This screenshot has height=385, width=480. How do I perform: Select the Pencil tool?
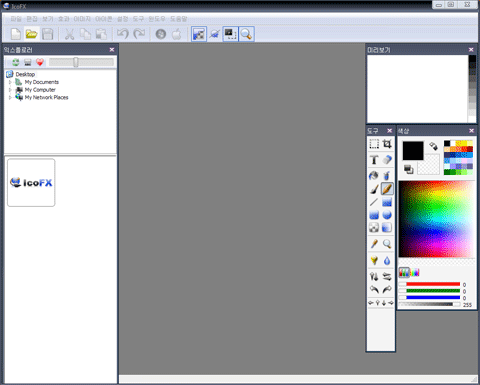tap(387, 189)
